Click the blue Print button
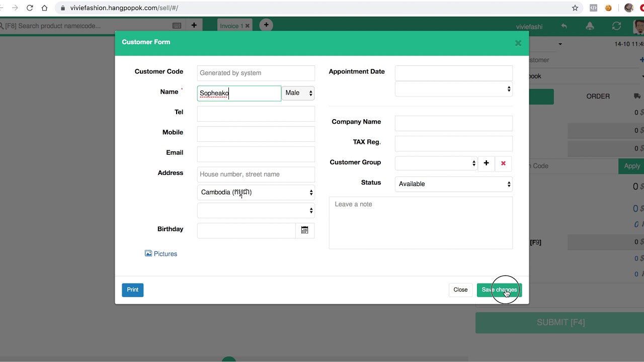This screenshot has width=644, height=362. click(133, 290)
